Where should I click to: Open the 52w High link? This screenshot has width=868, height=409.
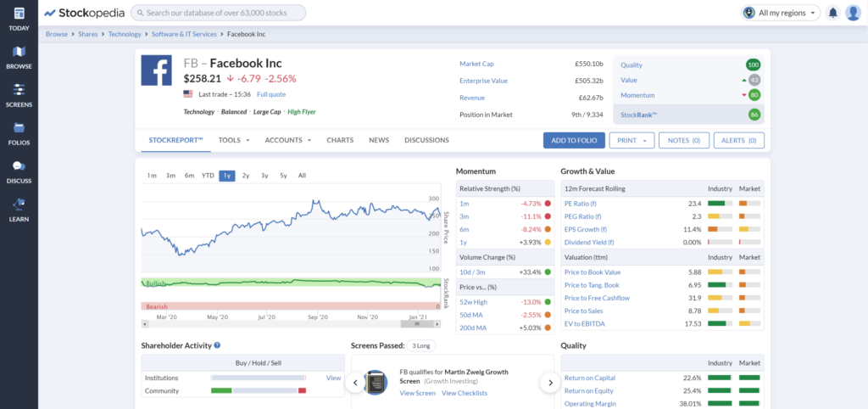coord(471,302)
